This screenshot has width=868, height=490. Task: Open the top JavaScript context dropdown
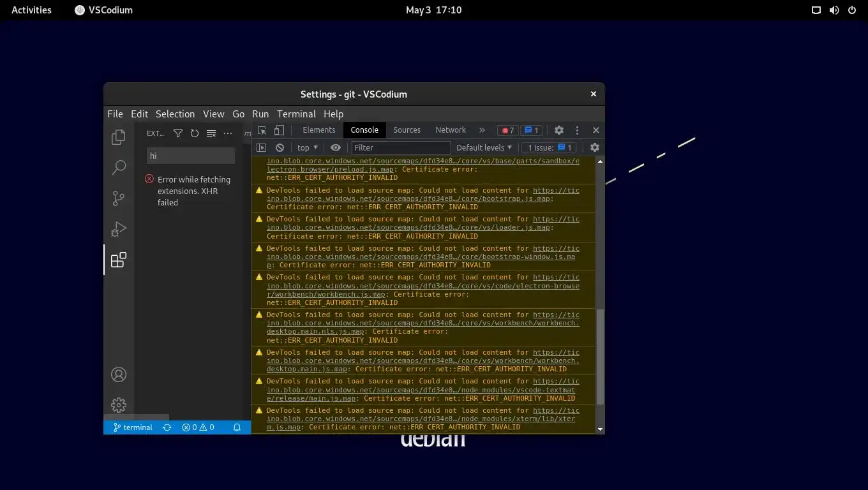click(x=308, y=147)
